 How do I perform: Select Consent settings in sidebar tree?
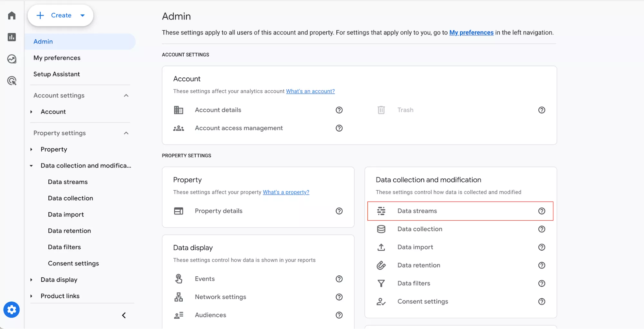click(x=73, y=264)
